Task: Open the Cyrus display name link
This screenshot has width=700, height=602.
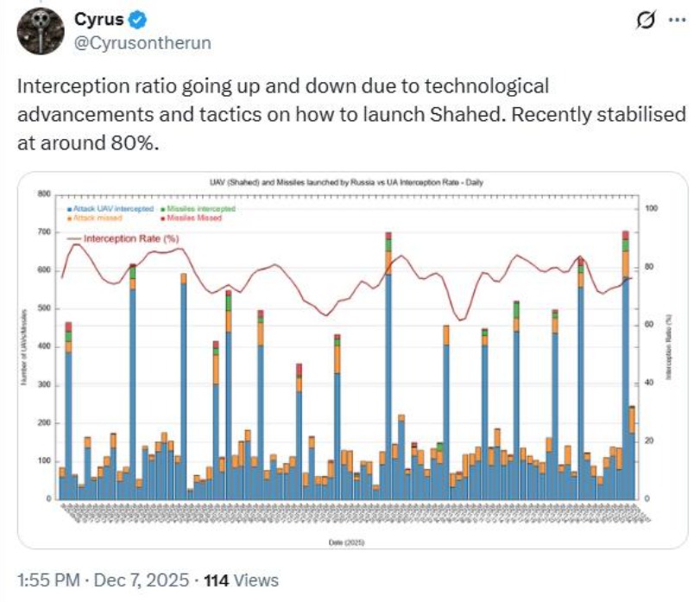Action: [x=99, y=20]
